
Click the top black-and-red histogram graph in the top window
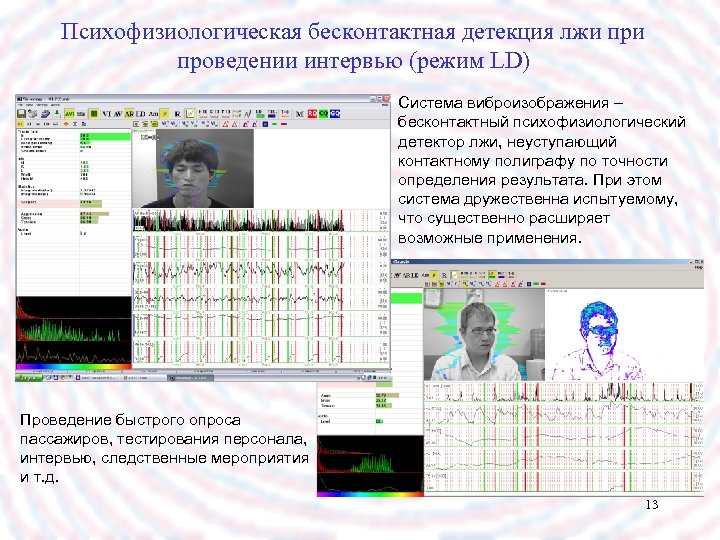(x=239, y=220)
